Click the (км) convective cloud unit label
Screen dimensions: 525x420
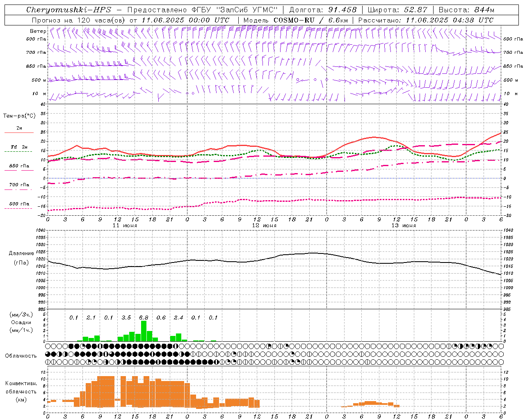click(21, 399)
